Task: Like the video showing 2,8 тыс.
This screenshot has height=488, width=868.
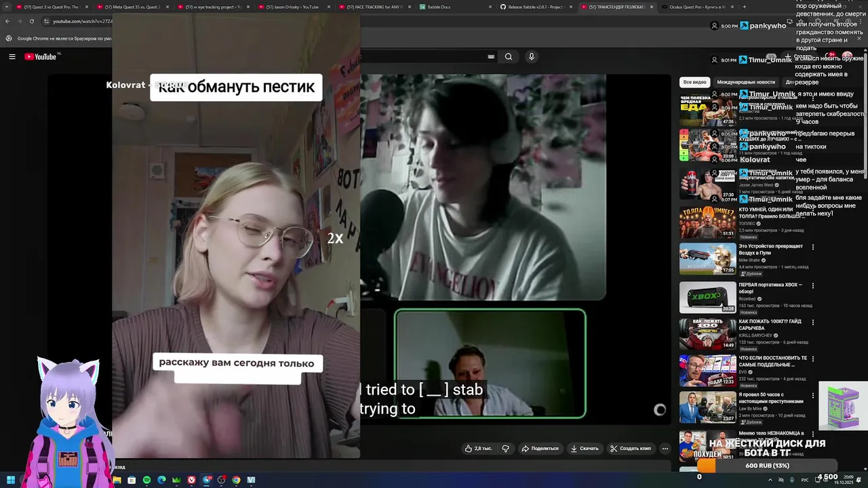Action: tap(479, 448)
